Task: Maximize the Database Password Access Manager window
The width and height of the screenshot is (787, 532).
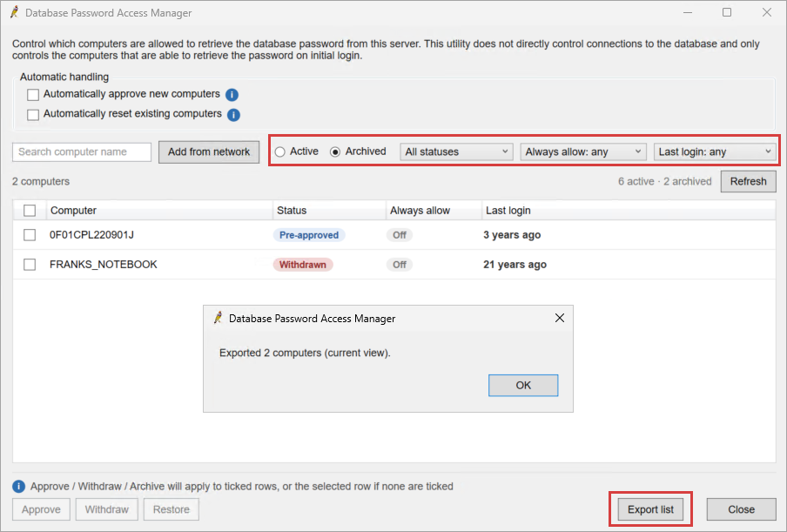Action: pos(727,12)
